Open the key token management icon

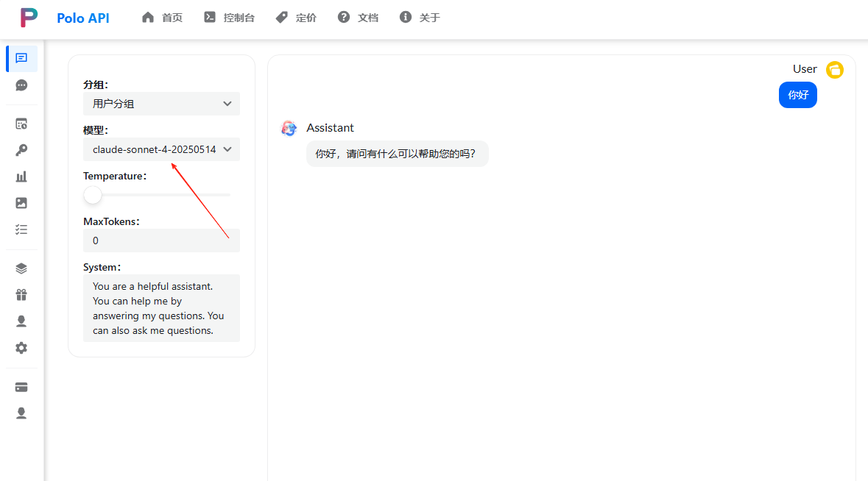tap(21, 150)
